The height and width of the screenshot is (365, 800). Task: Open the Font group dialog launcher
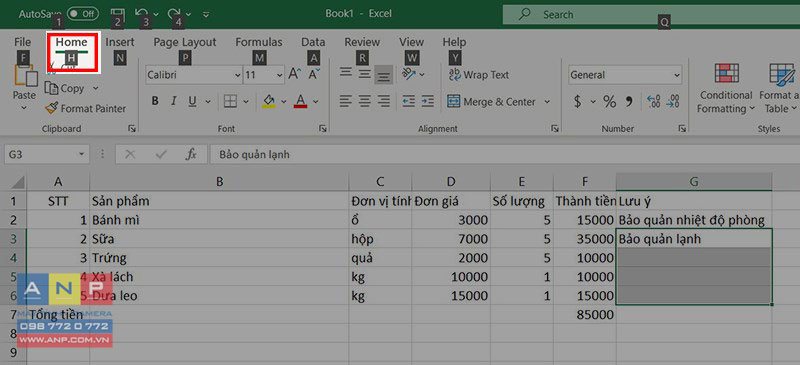point(322,129)
